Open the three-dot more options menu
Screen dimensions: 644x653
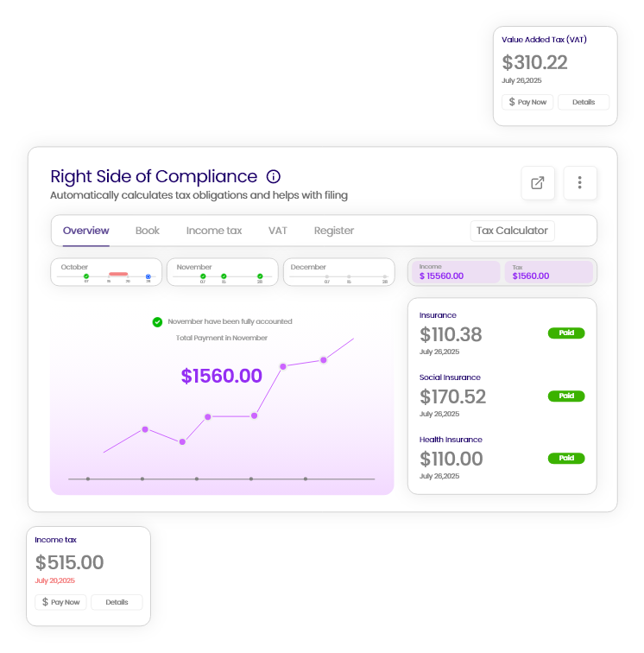click(580, 183)
